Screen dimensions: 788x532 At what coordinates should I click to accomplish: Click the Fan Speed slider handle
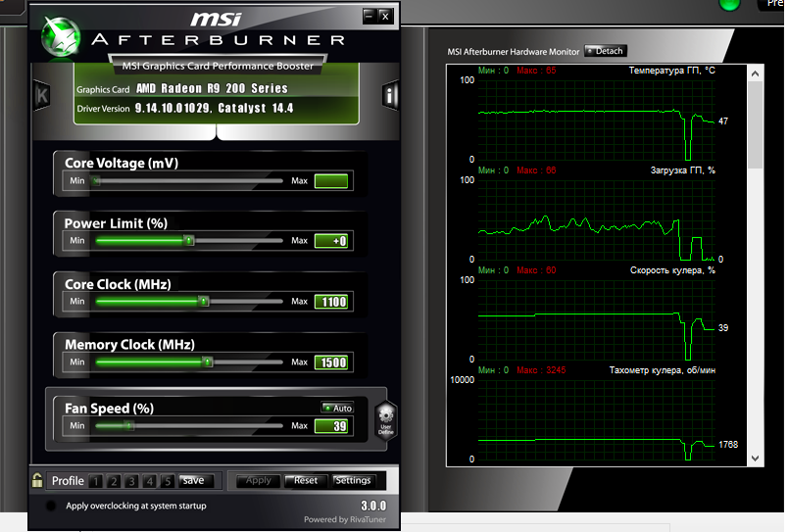pyautogui.click(x=129, y=426)
